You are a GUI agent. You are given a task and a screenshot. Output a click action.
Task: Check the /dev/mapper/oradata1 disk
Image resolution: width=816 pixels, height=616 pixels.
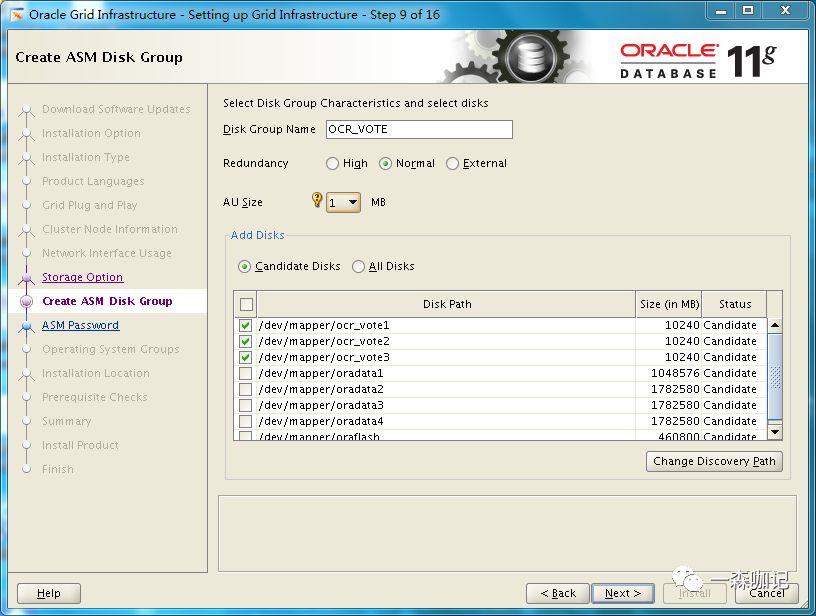click(x=246, y=374)
